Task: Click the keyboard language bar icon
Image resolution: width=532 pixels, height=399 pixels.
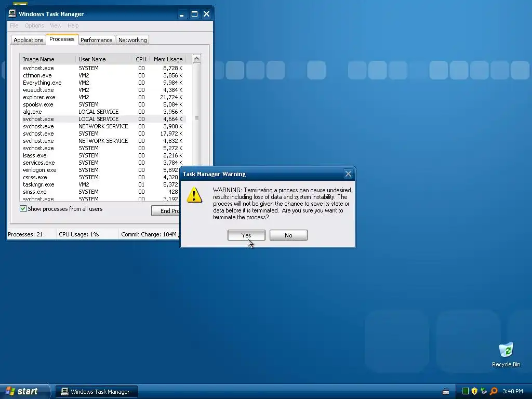Action: tap(446, 392)
